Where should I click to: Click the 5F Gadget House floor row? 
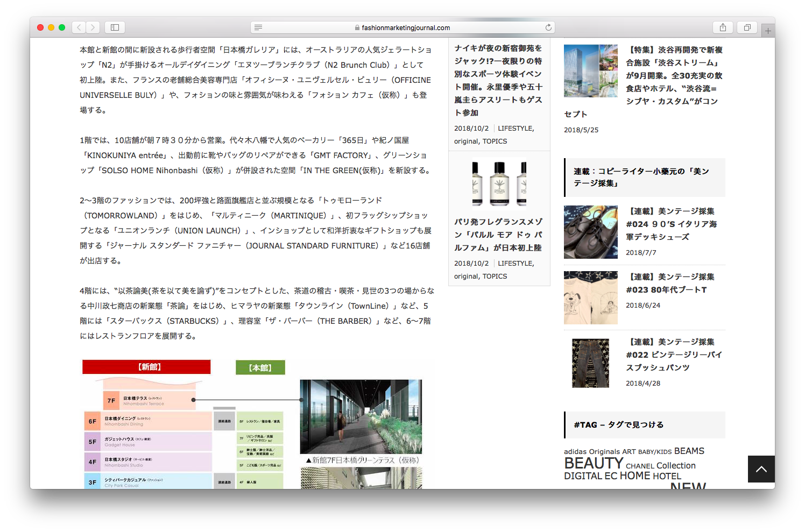click(x=148, y=442)
